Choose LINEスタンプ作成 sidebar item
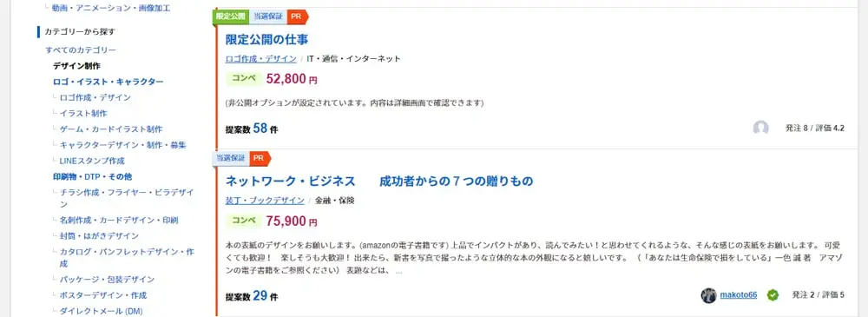Image resolution: width=868 pixels, height=317 pixels. click(92, 162)
